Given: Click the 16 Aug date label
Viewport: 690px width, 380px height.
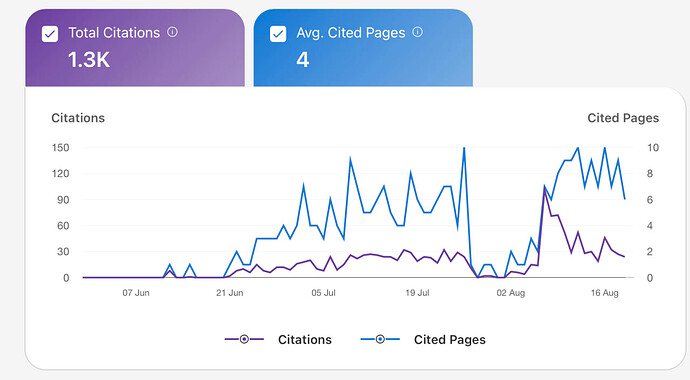Looking at the screenshot, I should point(605,293).
